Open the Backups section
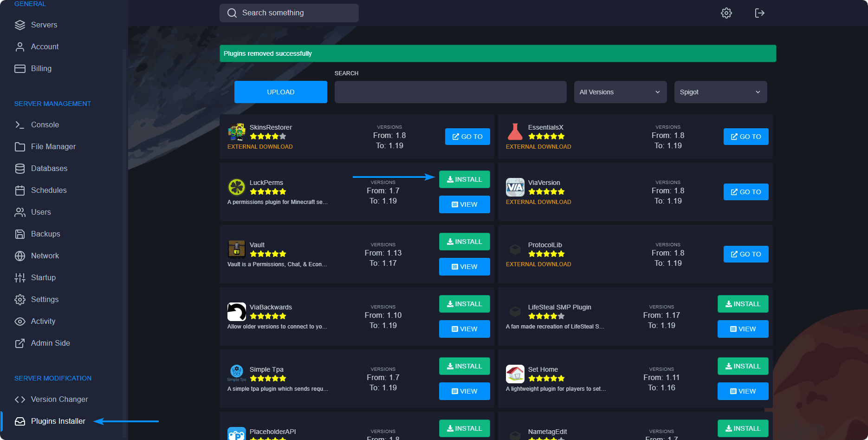868x440 pixels. 45,234
